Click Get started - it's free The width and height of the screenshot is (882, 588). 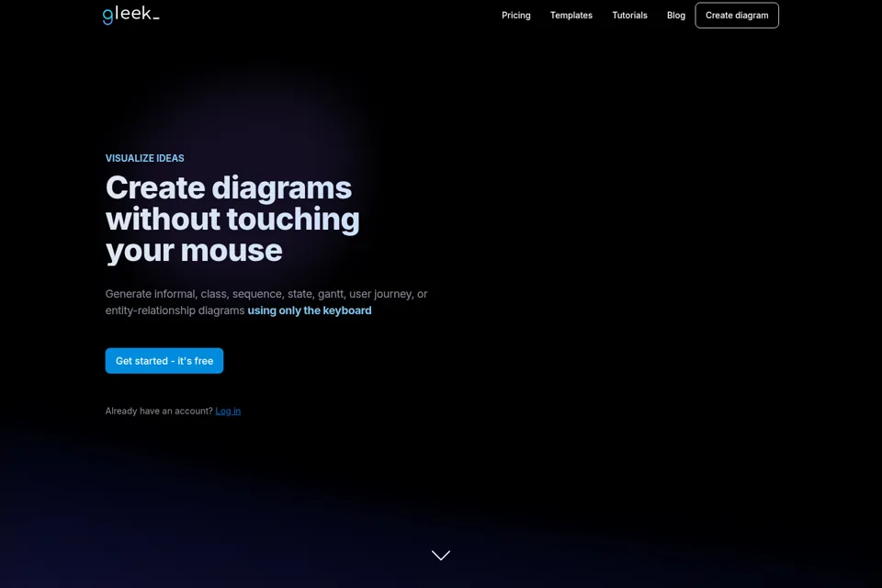pyautogui.click(x=164, y=361)
